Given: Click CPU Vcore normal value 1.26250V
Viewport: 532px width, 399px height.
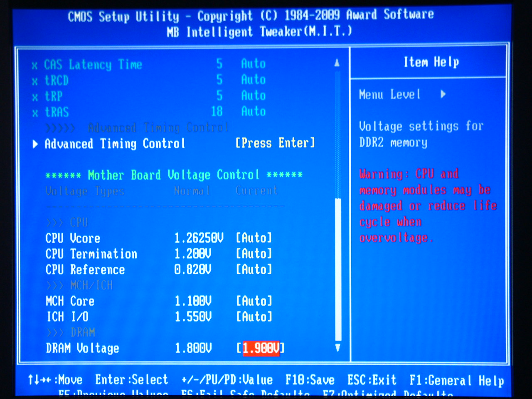Looking at the screenshot, I should (199, 238).
